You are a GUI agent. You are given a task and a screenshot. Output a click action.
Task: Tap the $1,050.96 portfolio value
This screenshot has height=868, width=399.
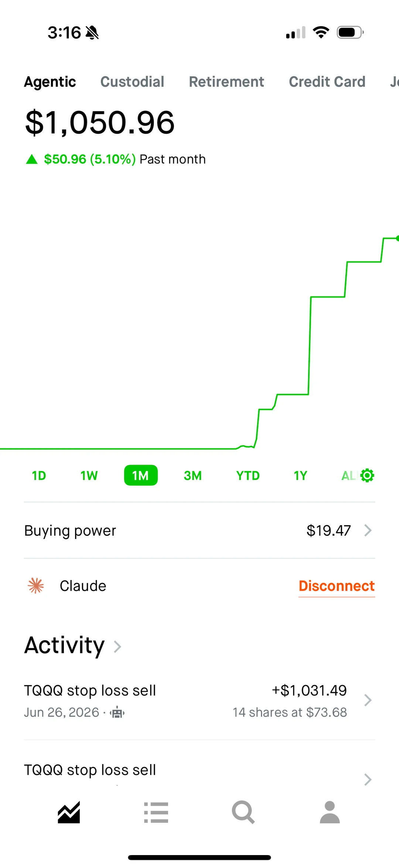(x=100, y=122)
